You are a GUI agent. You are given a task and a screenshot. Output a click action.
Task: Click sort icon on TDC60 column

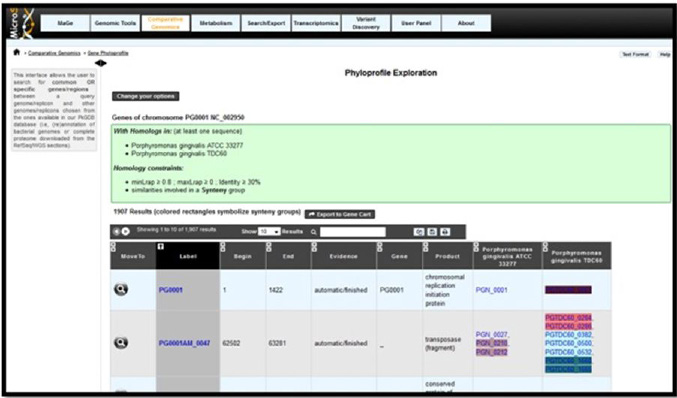click(x=545, y=246)
